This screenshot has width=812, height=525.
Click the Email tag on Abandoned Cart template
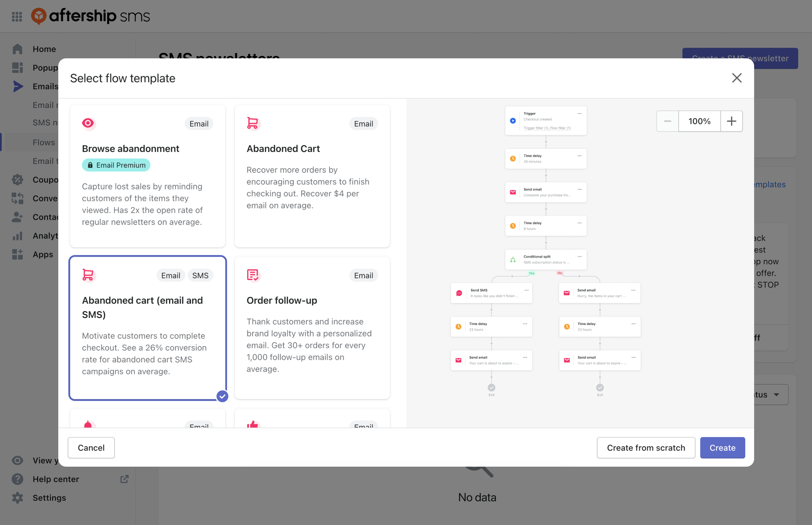(363, 123)
